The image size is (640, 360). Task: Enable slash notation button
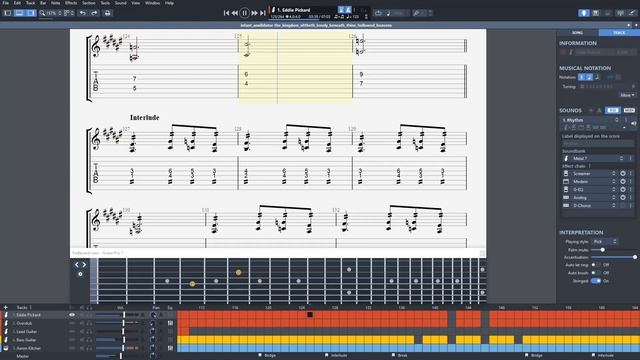[x=597, y=77]
